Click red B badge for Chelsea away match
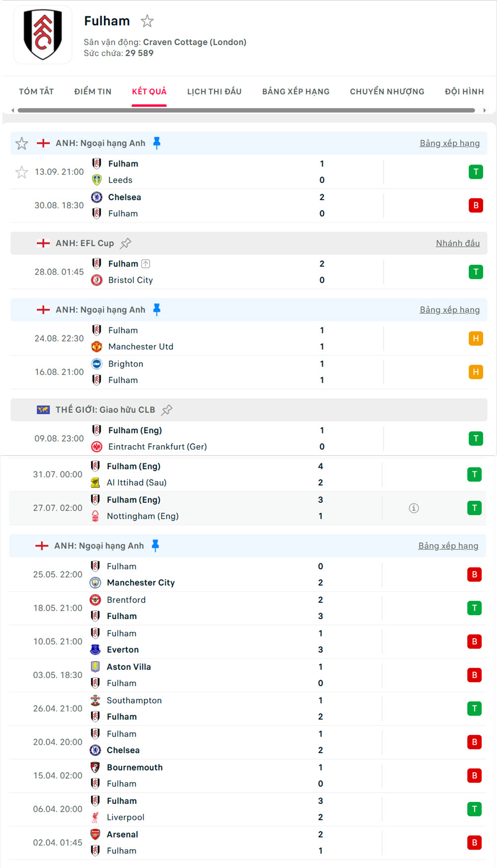The width and height of the screenshot is (497, 868). click(x=476, y=205)
